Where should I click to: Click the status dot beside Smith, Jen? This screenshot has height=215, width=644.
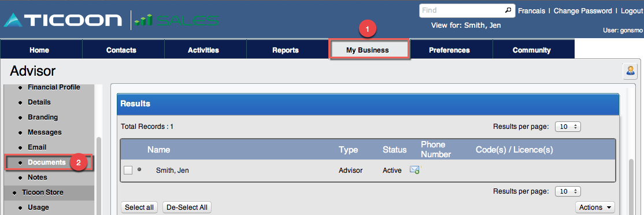[139, 169]
